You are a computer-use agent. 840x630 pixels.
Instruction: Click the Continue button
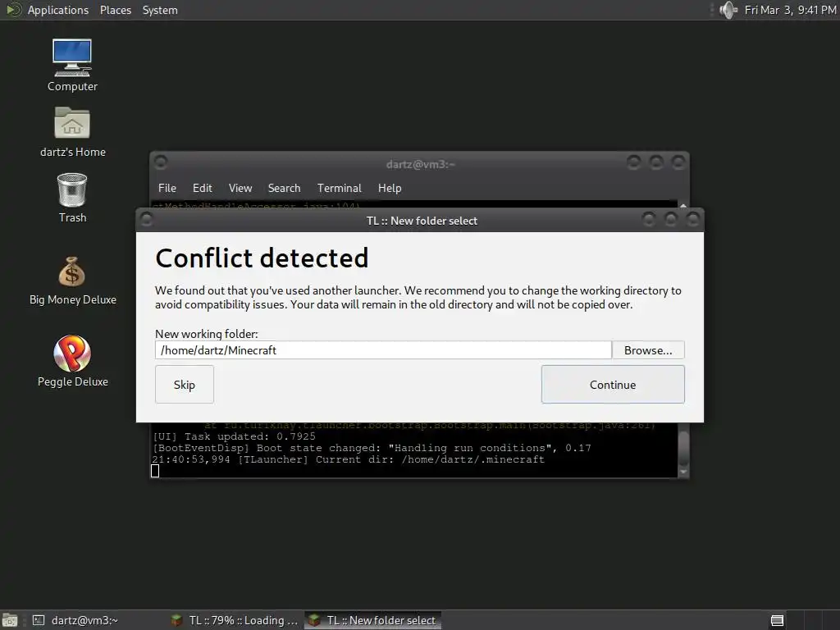pyautogui.click(x=613, y=385)
